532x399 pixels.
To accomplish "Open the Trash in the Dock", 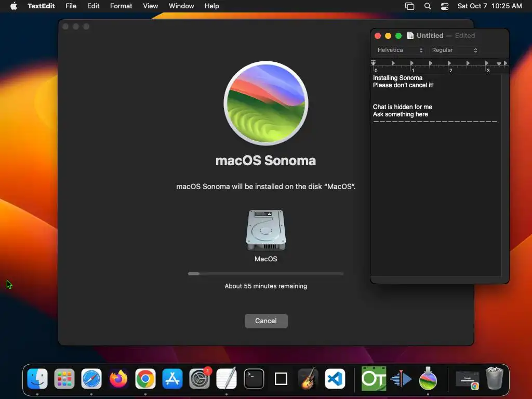I will pos(495,378).
